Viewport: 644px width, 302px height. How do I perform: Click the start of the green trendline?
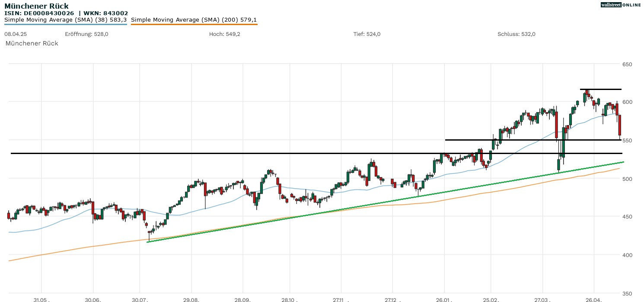pos(148,242)
